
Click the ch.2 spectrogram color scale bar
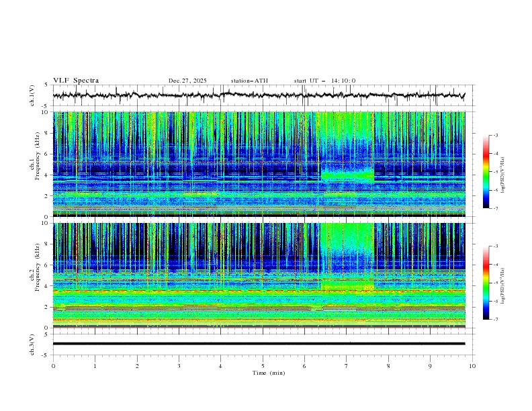tap(486, 283)
